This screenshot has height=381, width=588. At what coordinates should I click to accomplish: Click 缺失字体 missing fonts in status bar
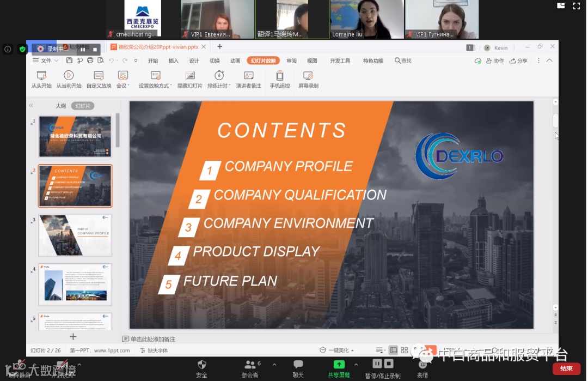pos(154,350)
